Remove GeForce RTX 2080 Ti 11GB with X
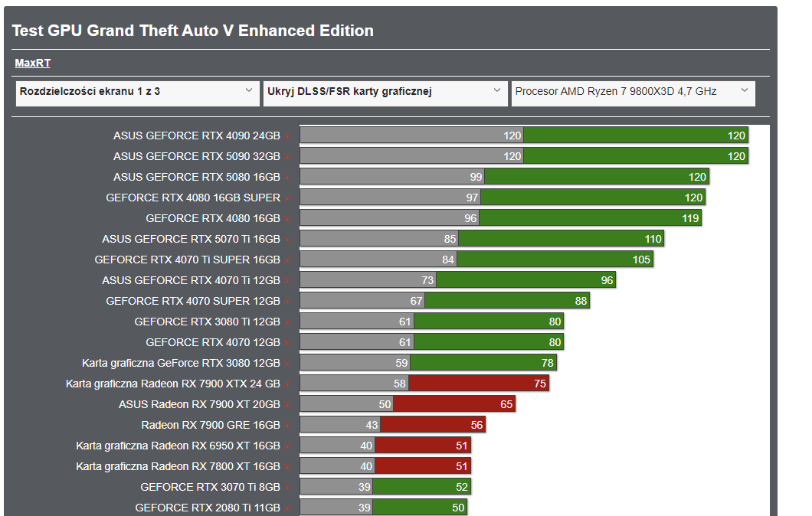 tap(287, 508)
